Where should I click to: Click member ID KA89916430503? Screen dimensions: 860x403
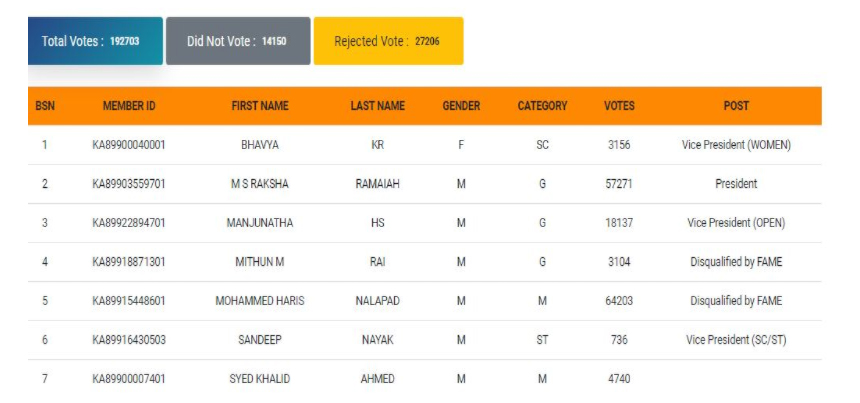coord(129,340)
